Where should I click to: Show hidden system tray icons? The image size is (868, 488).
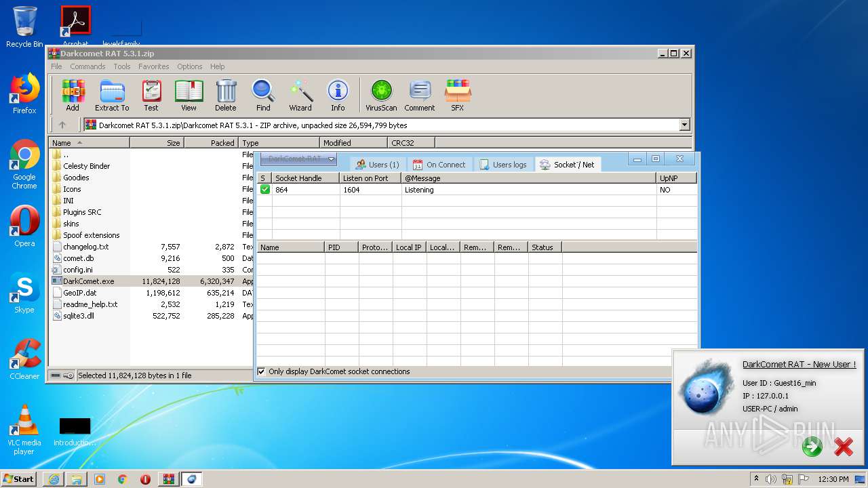[x=756, y=479]
